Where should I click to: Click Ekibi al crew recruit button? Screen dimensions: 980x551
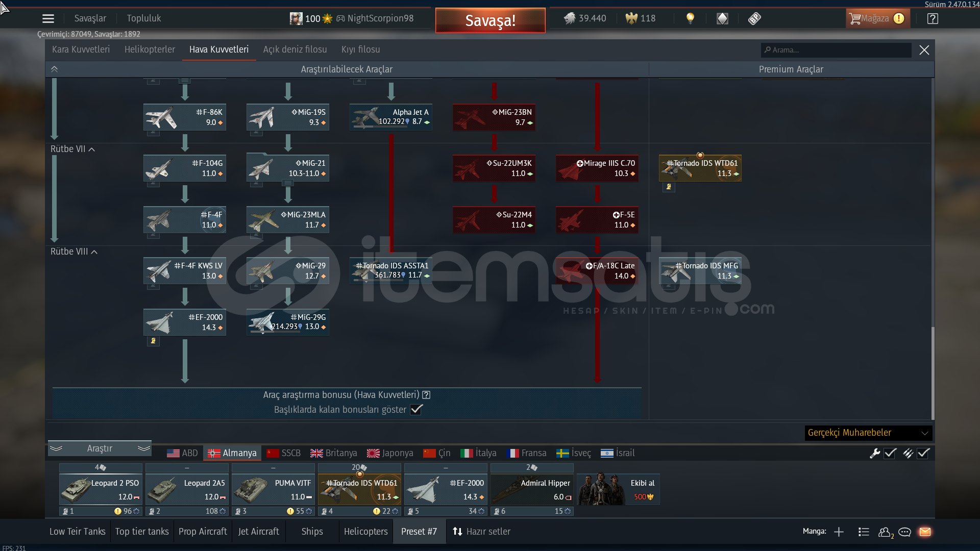coord(619,489)
